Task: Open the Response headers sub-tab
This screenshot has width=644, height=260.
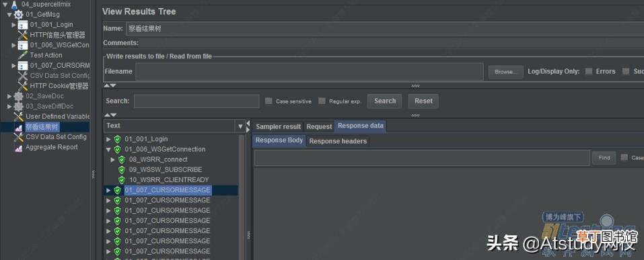Action: tap(338, 142)
